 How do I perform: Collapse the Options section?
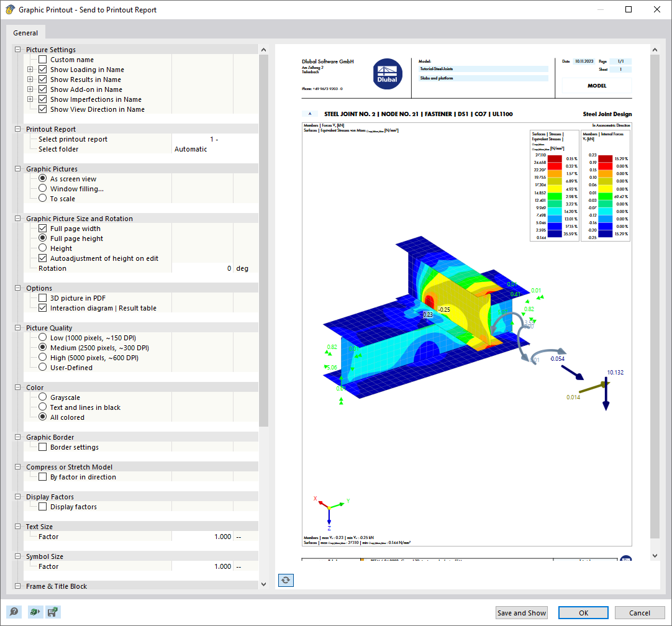click(x=17, y=288)
